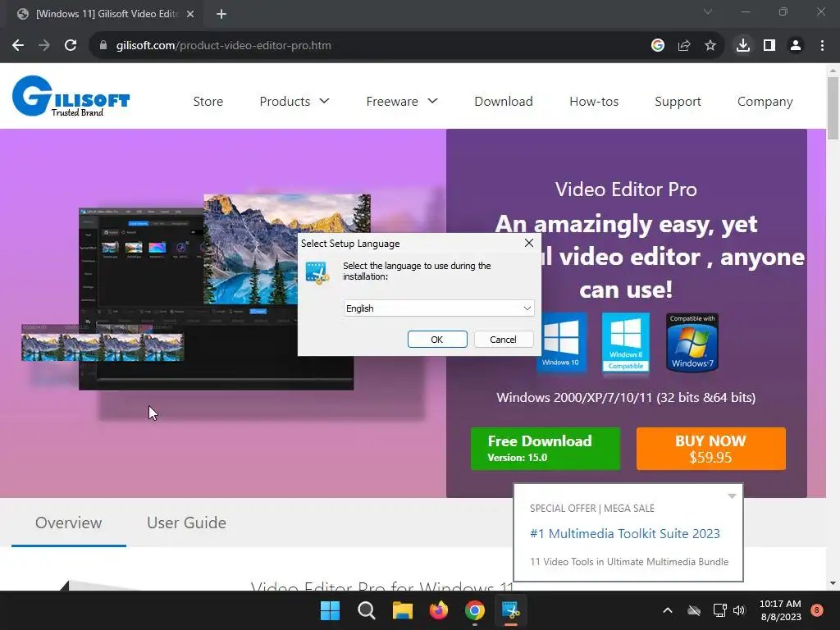The width and height of the screenshot is (840, 630).
Task: Open Chrome three-dot menu
Action: [x=822, y=46]
